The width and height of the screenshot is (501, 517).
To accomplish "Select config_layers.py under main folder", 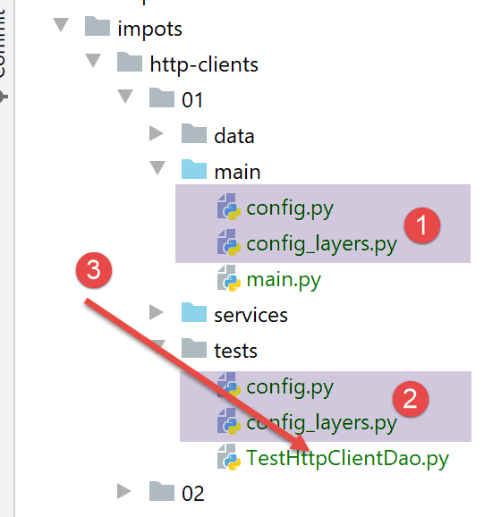I will click(322, 244).
